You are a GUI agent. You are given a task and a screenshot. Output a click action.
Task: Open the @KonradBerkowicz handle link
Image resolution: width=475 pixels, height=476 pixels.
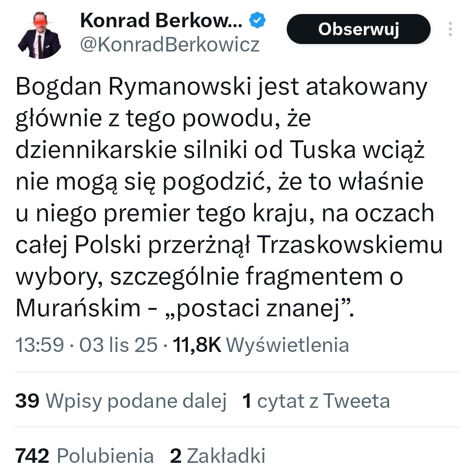[170, 44]
